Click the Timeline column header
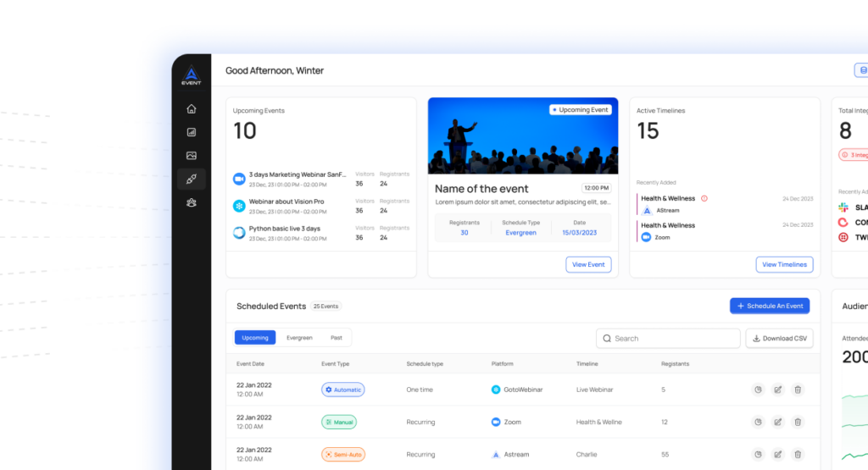The image size is (868, 470). tap(587, 364)
